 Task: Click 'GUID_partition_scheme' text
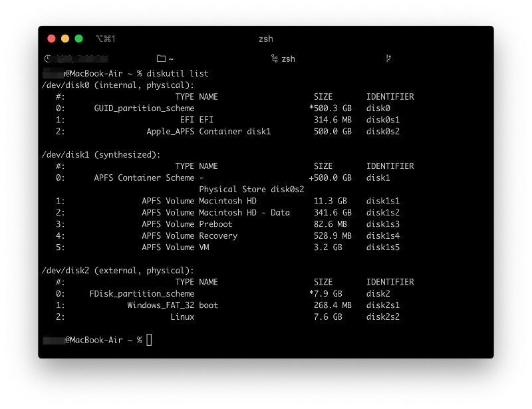[144, 108]
